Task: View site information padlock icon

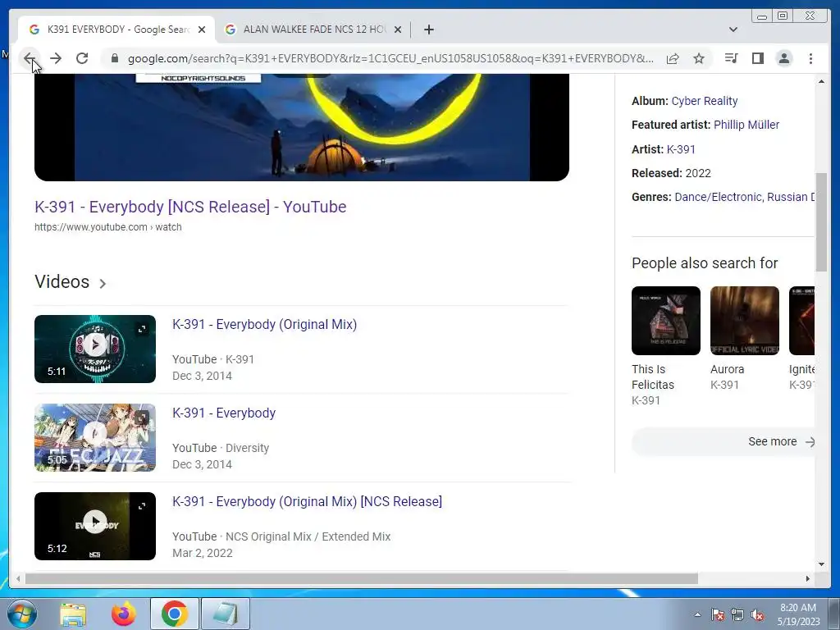Action: [x=115, y=58]
